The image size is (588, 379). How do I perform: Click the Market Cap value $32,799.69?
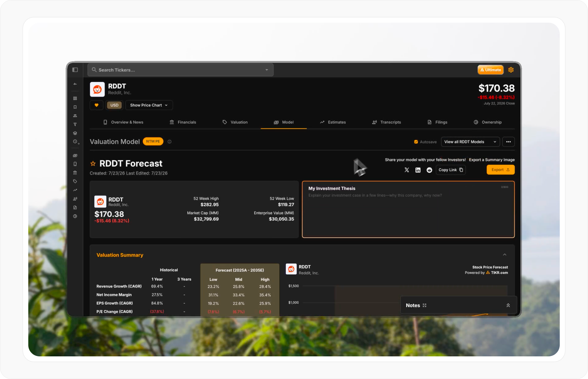click(206, 219)
